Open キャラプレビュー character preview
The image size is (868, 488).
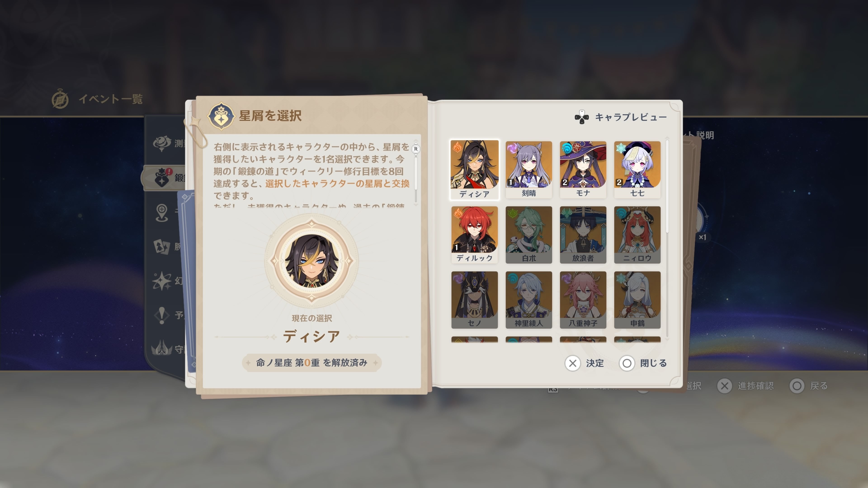point(621,117)
